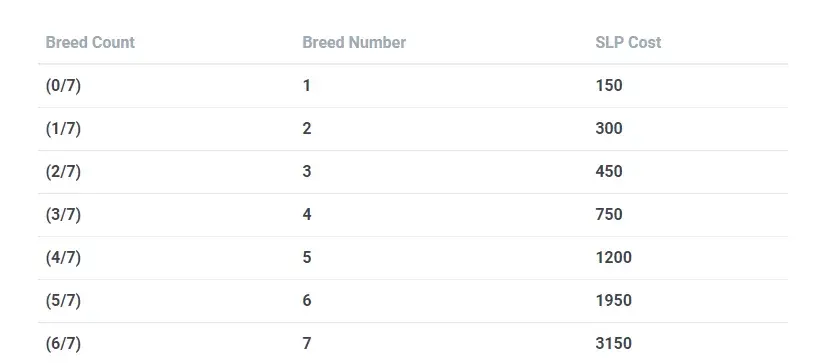
Task: Select the (2/7) breed count cell
Action: coord(63,172)
